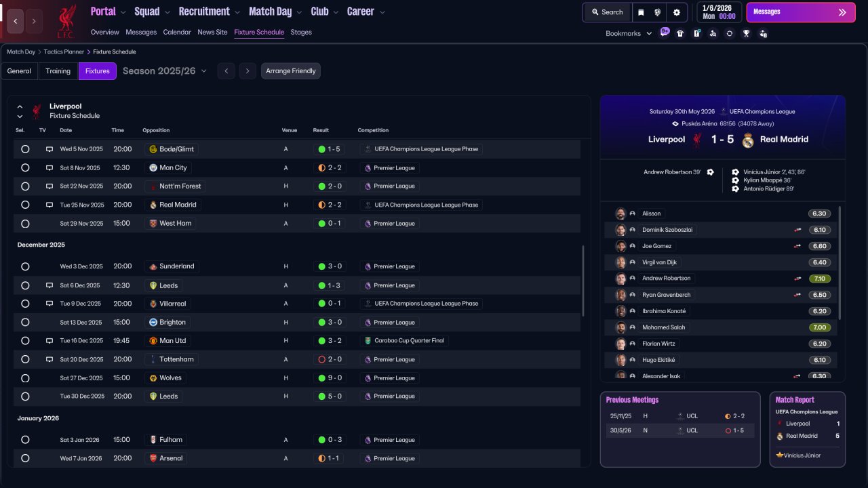Click the TV icon for Tottenham fixture
Screen dimensions: 868x488
pos(50,359)
